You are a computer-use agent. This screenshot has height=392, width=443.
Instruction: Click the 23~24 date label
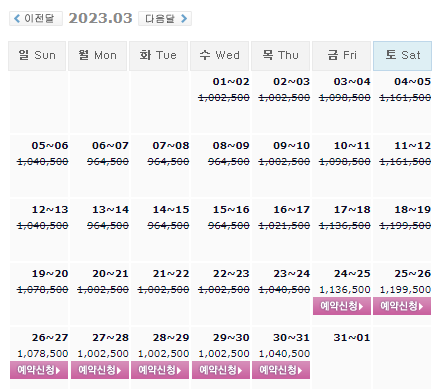(x=291, y=274)
